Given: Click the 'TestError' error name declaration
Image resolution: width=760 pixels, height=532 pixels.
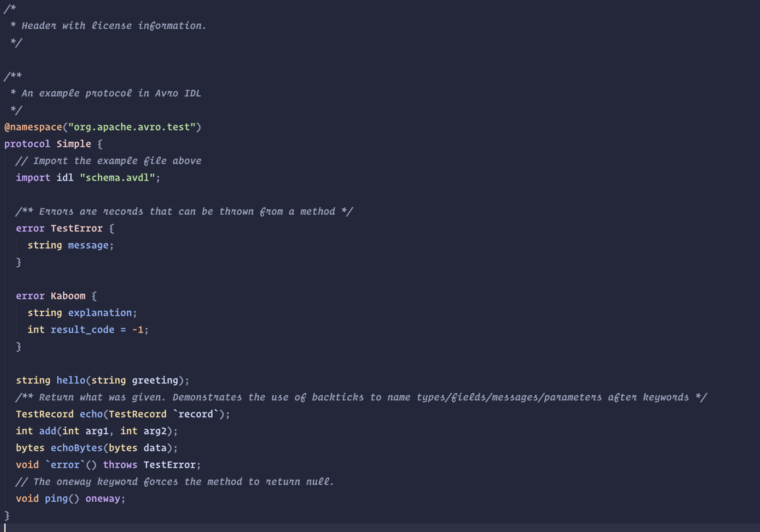Looking at the screenshot, I should (x=77, y=228).
